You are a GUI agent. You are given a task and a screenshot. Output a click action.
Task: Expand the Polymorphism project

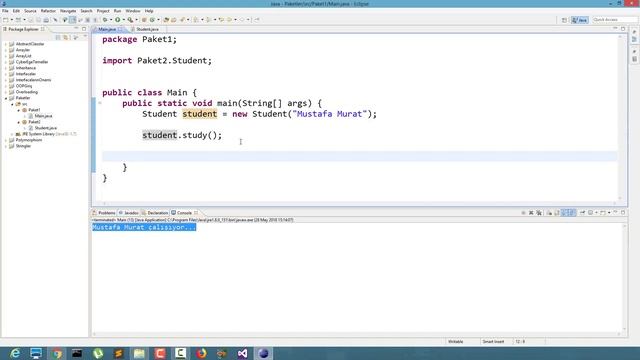point(6,140)
